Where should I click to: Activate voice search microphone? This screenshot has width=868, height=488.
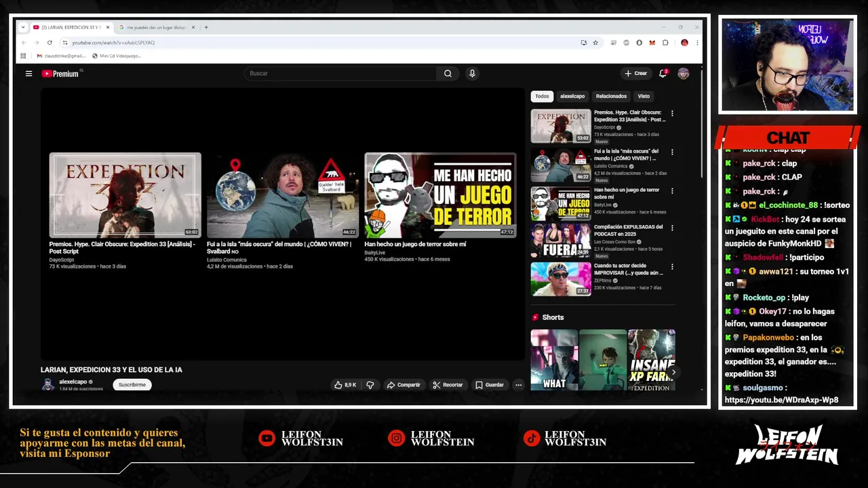pos(472,73)
